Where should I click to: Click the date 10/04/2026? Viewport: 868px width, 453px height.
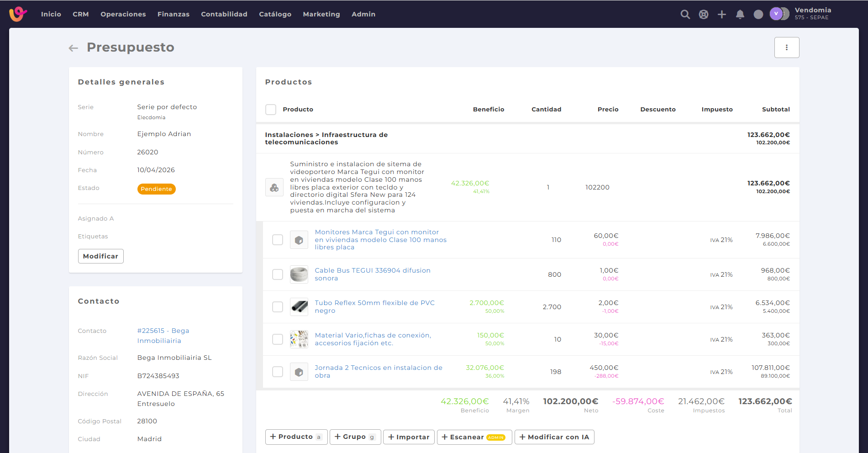click(156, 170)
